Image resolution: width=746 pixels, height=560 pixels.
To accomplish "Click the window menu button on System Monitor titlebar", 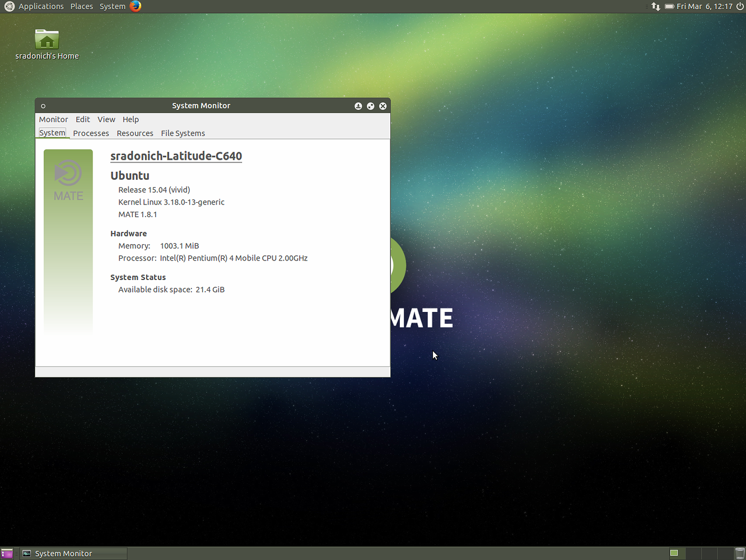I will (x=43, y=106).
